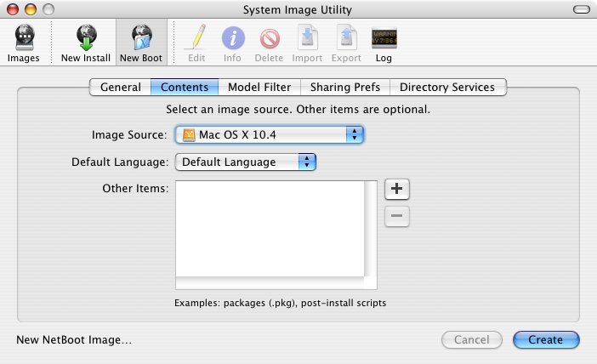Viewport: 597px width, 364px height.
Task: Click the Import toolbar icon
Action: coord(307,37)
